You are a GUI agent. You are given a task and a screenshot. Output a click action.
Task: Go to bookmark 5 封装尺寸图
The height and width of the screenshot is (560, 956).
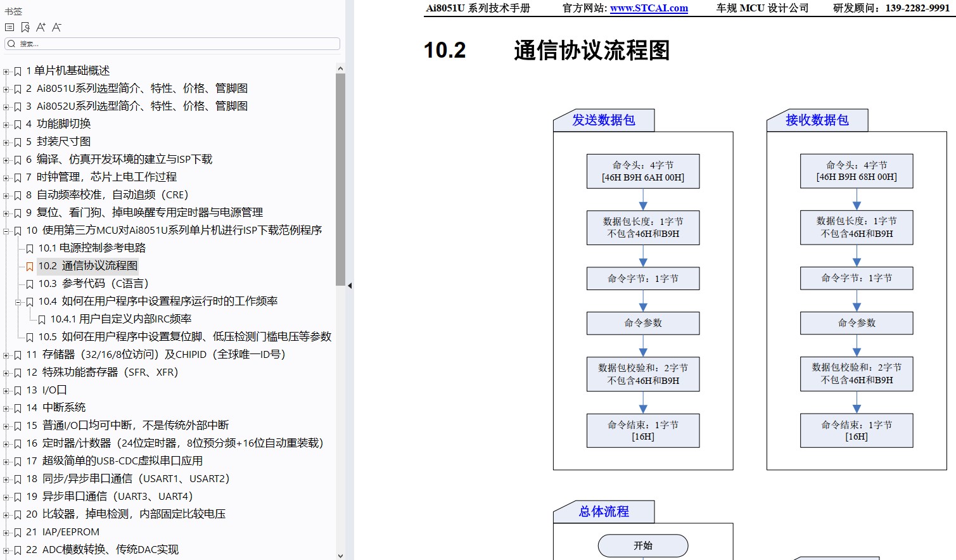[x=58, y=142]
